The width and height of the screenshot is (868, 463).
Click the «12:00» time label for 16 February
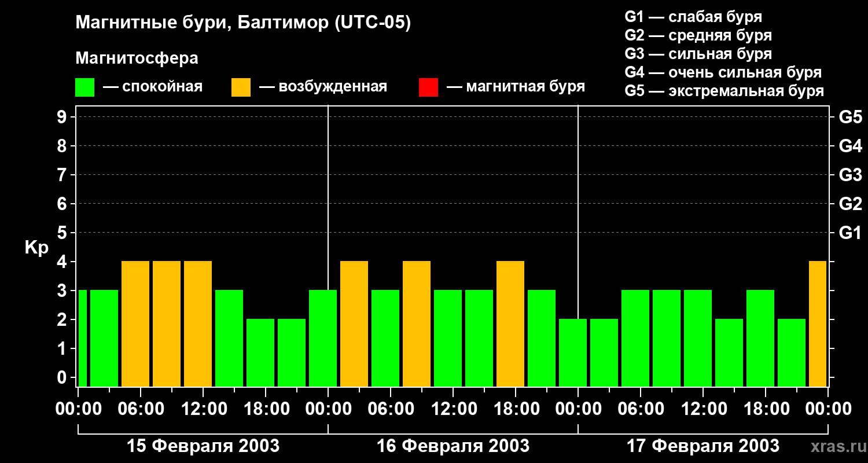(453, 409)
